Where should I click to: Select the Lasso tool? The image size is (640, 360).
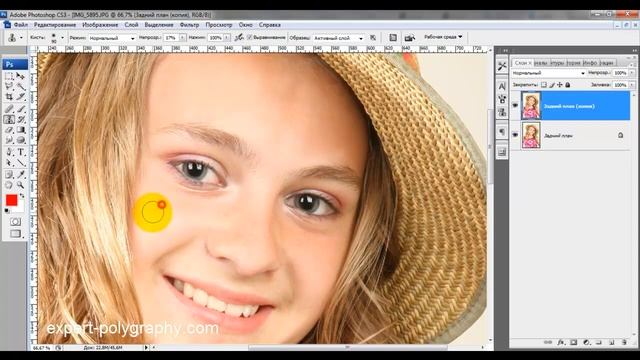[9, 86]
